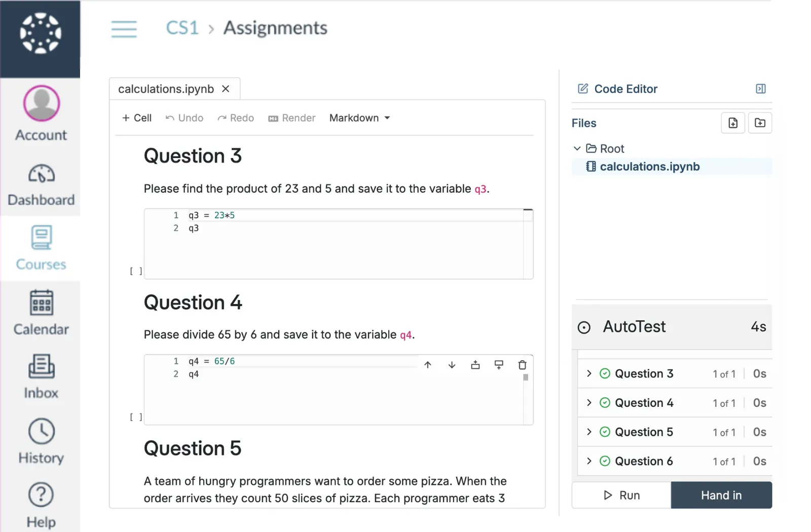This screenshot has width=811, height=532.
Task: Toggle the hamburger course navigation menu
Action: 124,29
